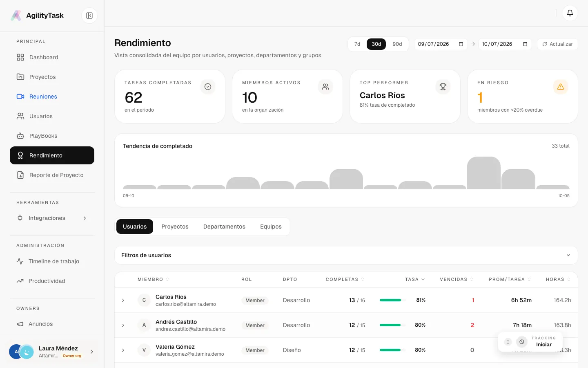This screenshot has height=368, width=588.
Task: Open Productividad section
Action: [x=52, y=281]
